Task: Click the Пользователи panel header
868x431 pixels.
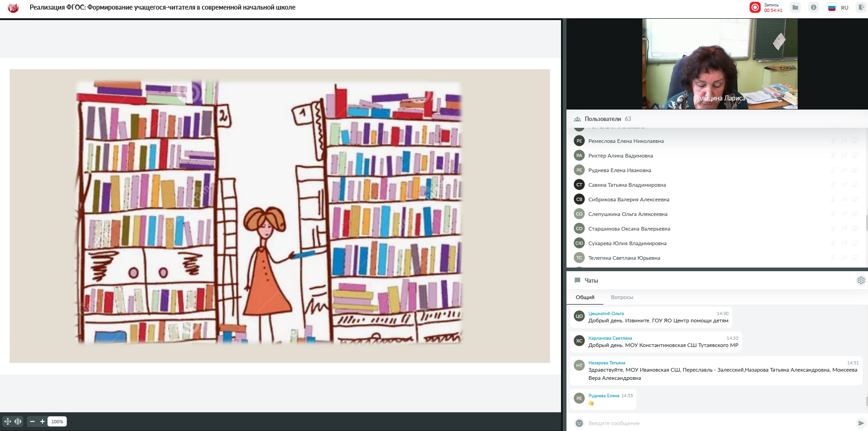Action: click(x=603, y=119)
